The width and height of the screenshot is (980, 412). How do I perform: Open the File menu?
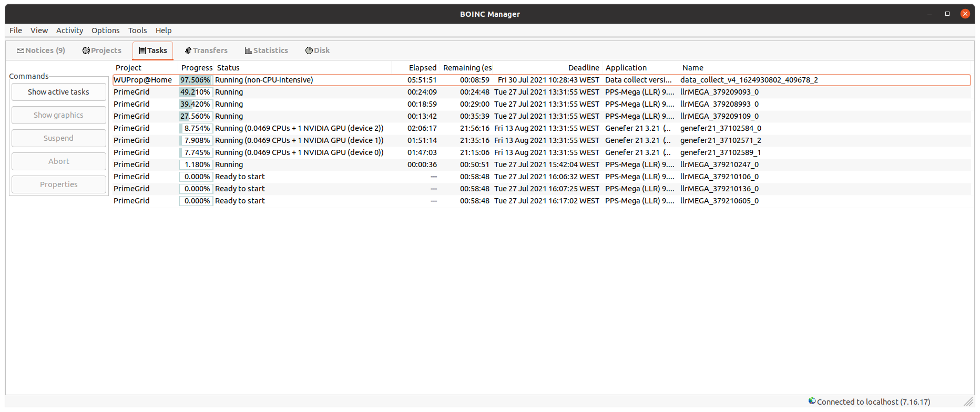tap(16, 30)
